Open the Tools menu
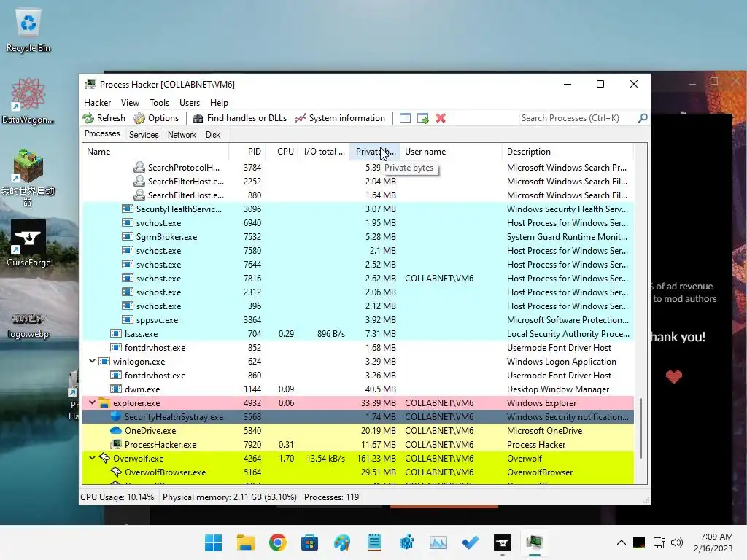 click(159, 103)
